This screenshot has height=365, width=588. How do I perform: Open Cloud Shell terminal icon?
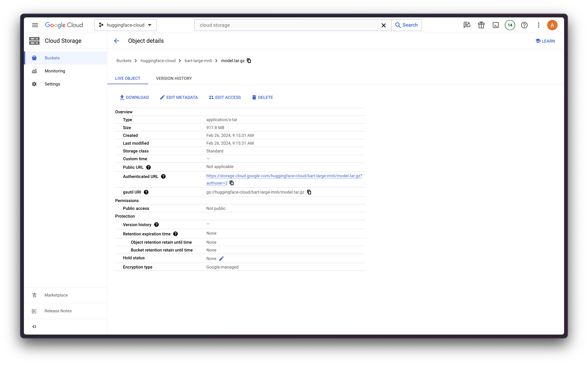495,25
